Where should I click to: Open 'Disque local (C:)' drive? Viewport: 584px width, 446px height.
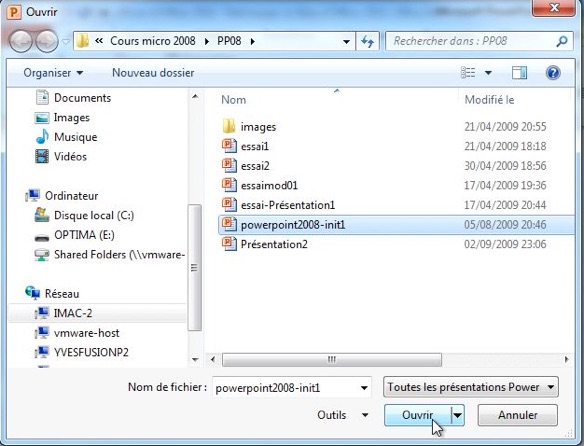pos(85,215)
